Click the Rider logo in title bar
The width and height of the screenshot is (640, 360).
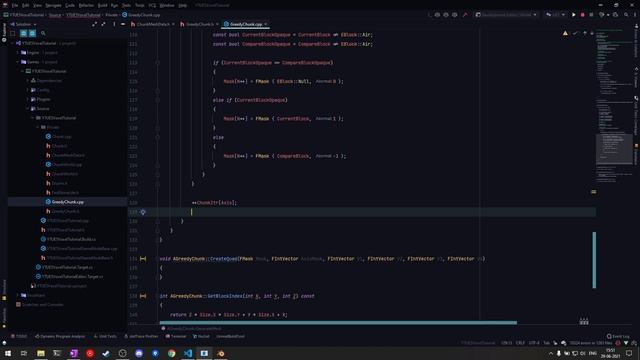(5, 5)
